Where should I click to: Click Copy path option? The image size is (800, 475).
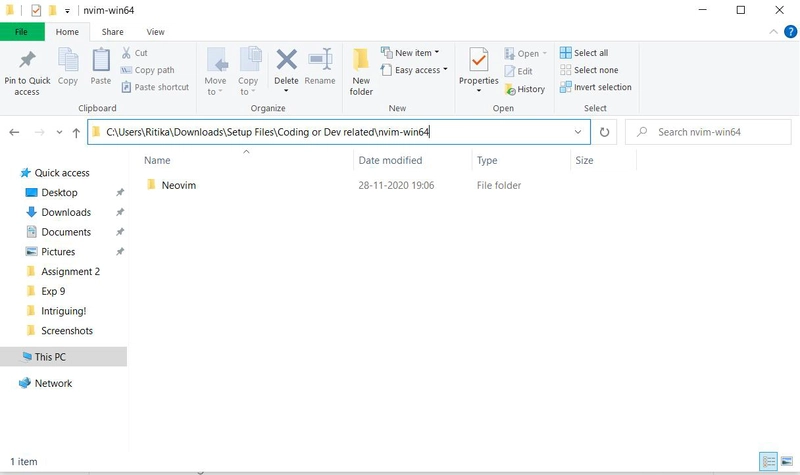pyautogui.click(x=148, y=70)
